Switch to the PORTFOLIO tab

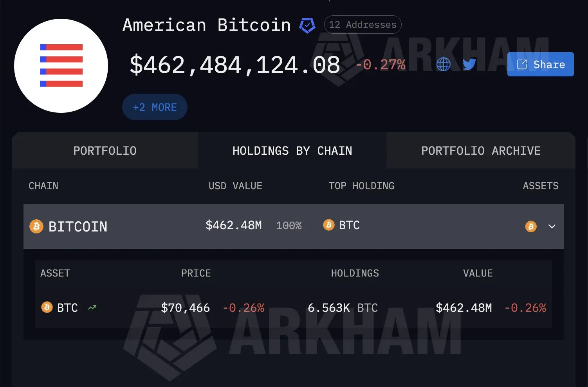[x=105, y=150]
